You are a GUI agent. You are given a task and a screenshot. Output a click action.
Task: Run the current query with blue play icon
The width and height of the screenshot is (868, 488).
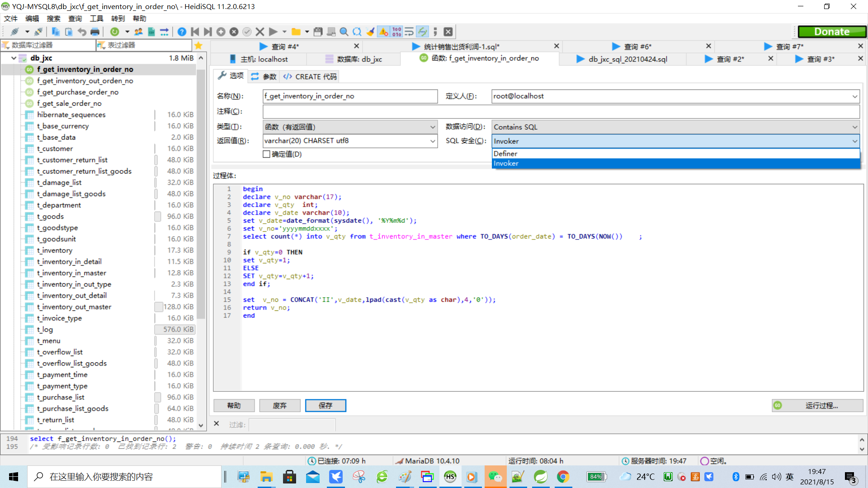[x=273, y=32]
